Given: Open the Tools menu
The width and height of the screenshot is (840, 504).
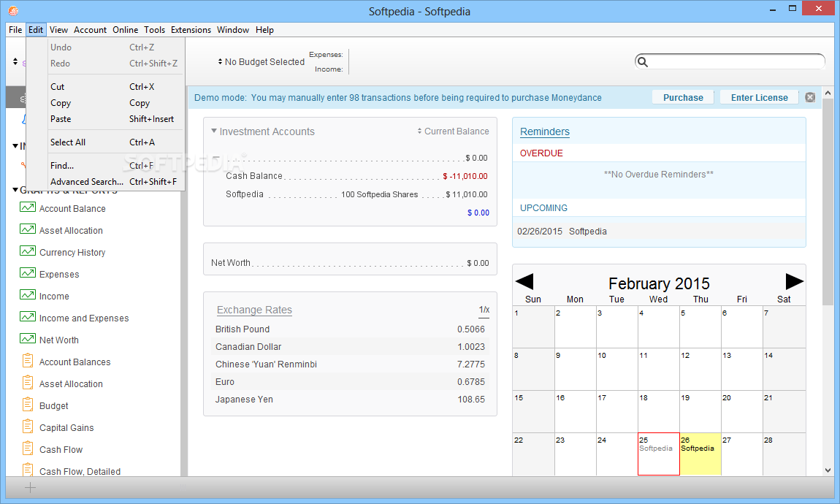Looking at the screenshot, I should coord(154,30).
